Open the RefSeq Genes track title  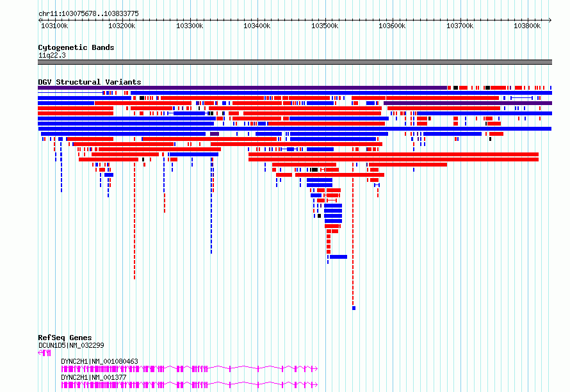[65, 338]
